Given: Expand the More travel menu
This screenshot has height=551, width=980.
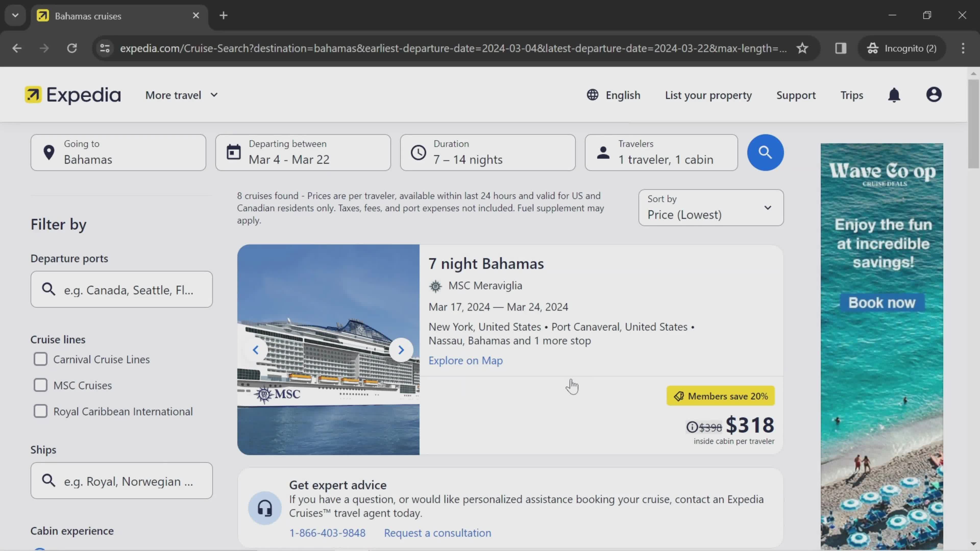Looking at the screenshot, I should [181, 95].
